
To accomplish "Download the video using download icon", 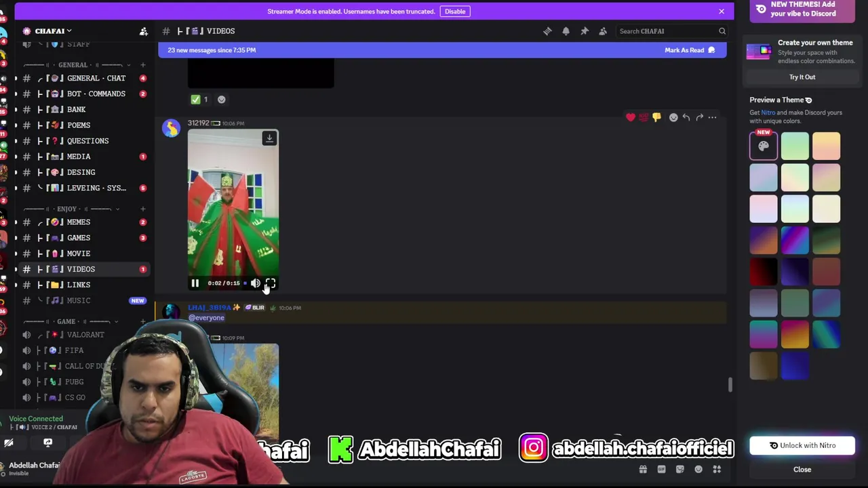I will [x=269, y=138].
